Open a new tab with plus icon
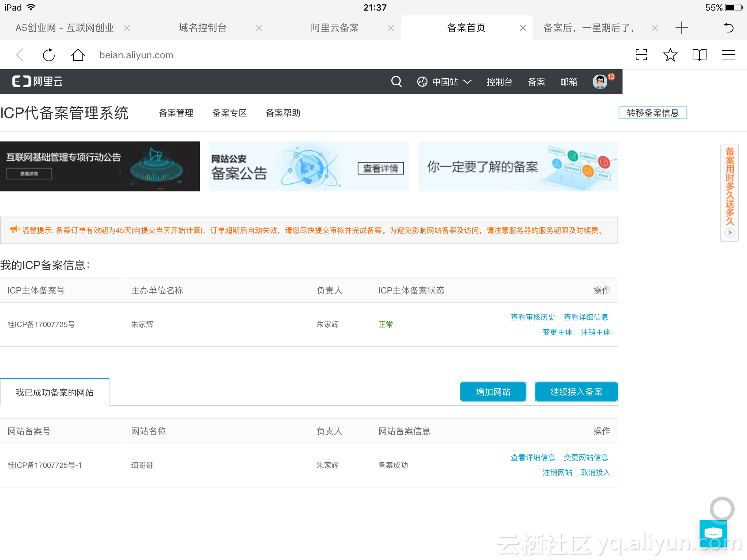 point(681,28)
